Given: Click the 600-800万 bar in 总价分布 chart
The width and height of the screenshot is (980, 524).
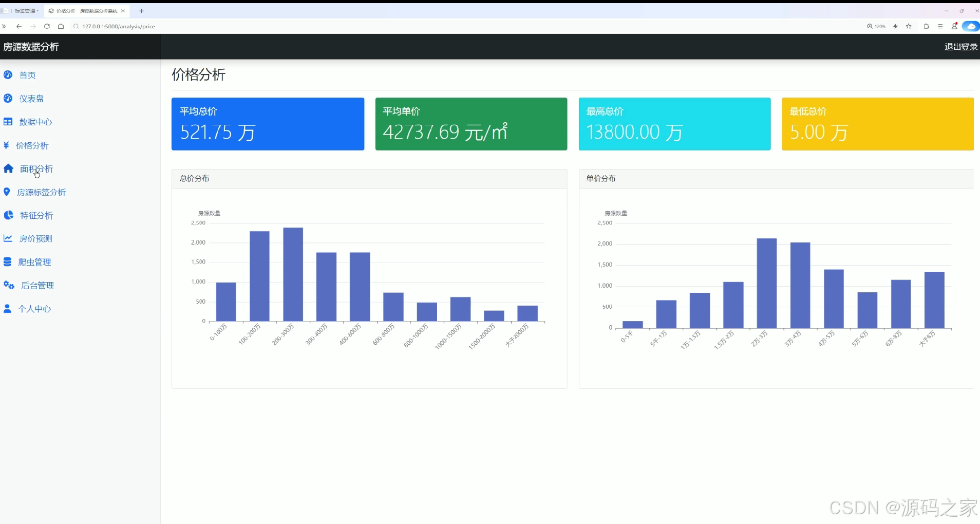Looking at the screenshot, I should [x=393, y=307].
